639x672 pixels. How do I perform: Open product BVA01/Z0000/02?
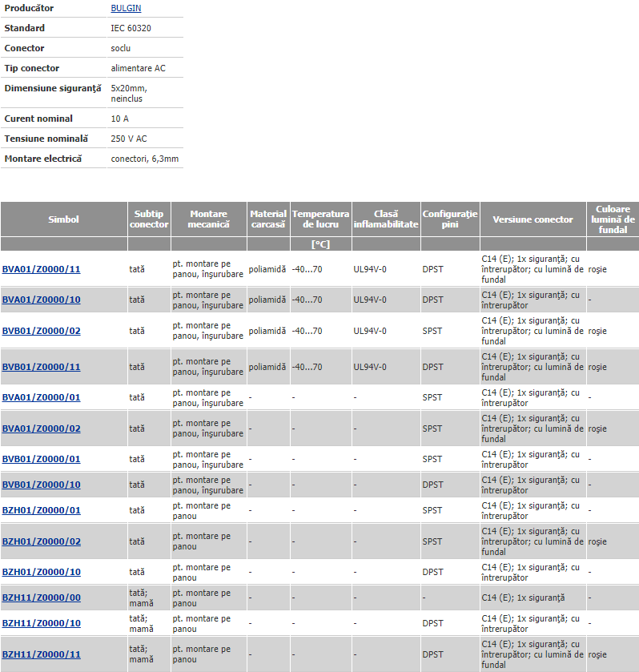click(41, 429)
